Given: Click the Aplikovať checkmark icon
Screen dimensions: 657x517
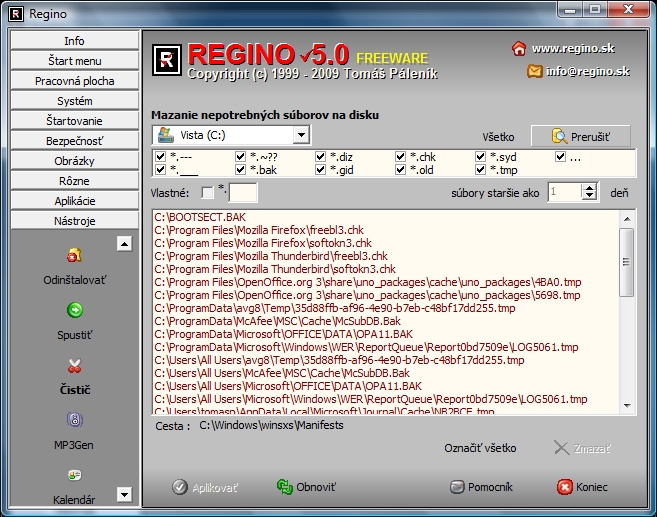Looking at the screenshot, I should [180, 487].
